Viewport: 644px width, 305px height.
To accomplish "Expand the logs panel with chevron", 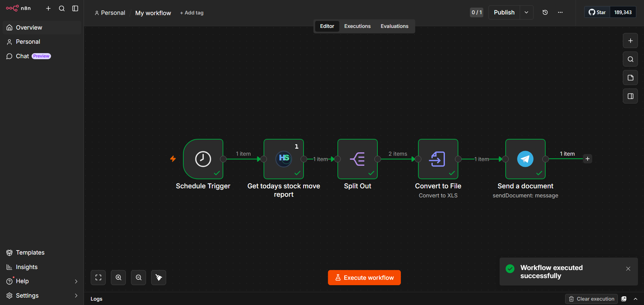I will tap(636, 299).
